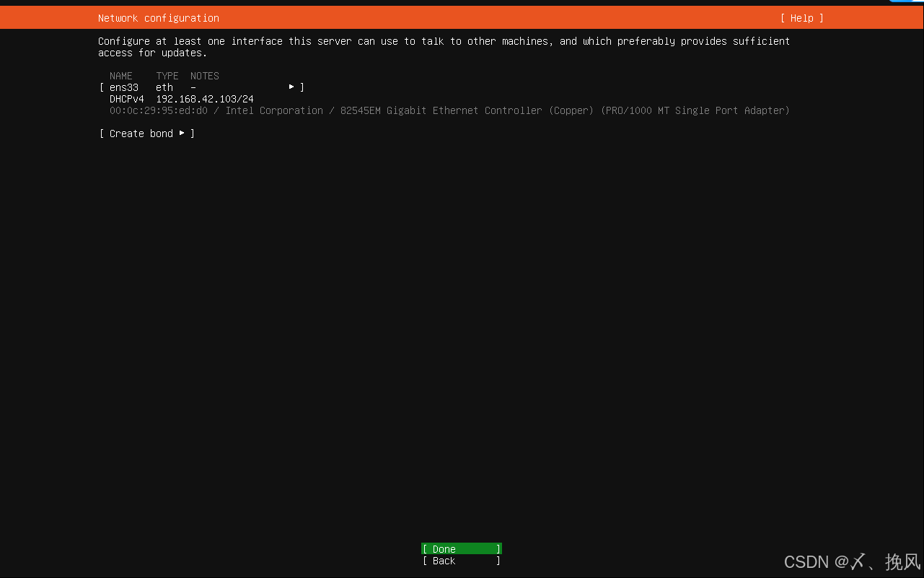Click the Back button
924x578 pixels.
[461, 561]
